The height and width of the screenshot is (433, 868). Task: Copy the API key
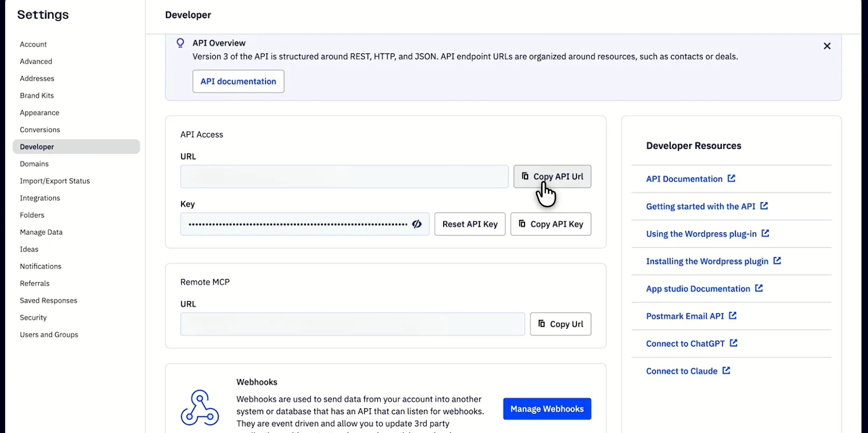[550, 224]
